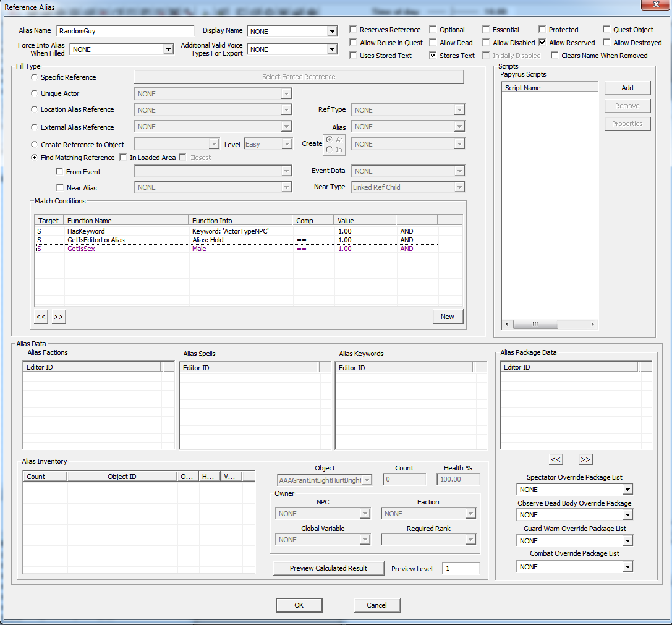Uncheck the Allow Reserved checkbox
672x625 pixels.
[x=542, y=43]
